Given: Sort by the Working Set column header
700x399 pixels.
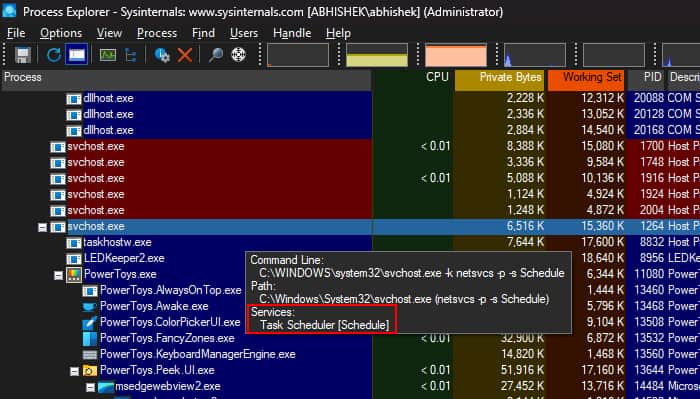Looking at the screenshot, I should 586,79.
